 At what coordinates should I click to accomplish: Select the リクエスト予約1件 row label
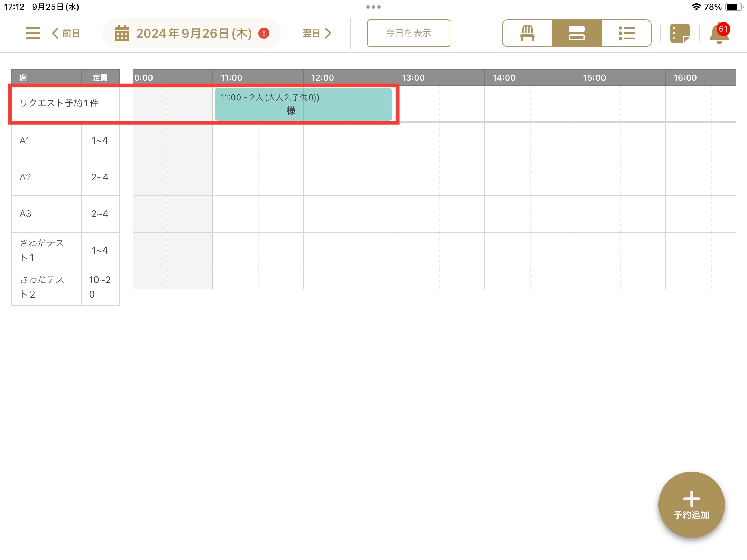coord(59,103)
